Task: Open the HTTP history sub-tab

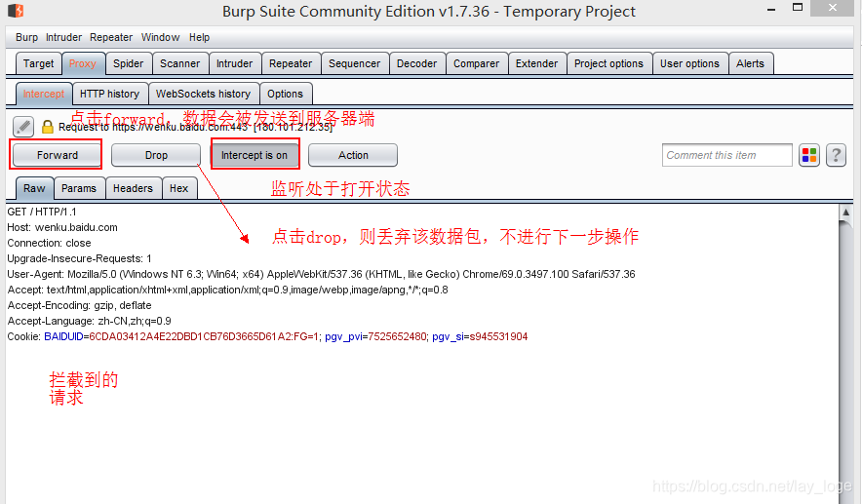Action: pyautogui.click(x=109, y=94)
